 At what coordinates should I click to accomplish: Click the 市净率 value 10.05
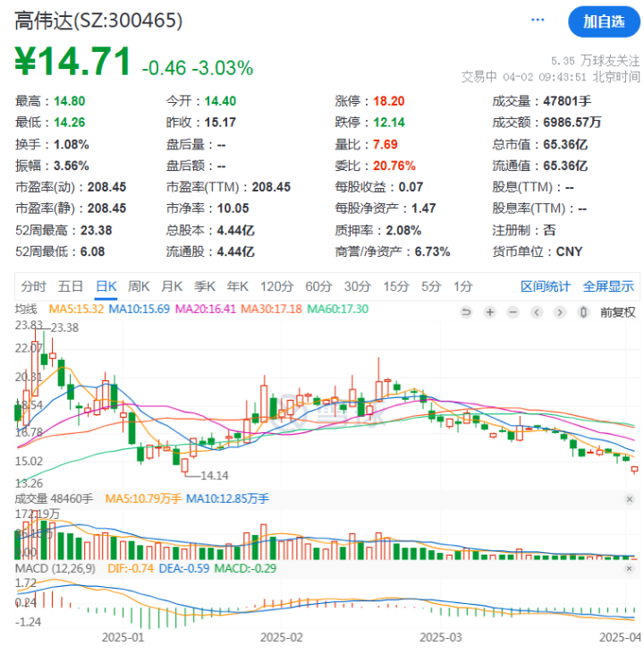pyautogui.click(x=233, y=208)
